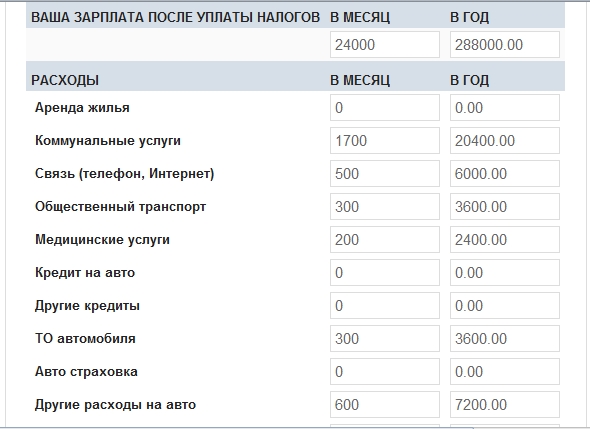This screenshot has width=590, height=429.
Task: Select yearly Общественный транспорт field
Action: [x=505, y=207]
